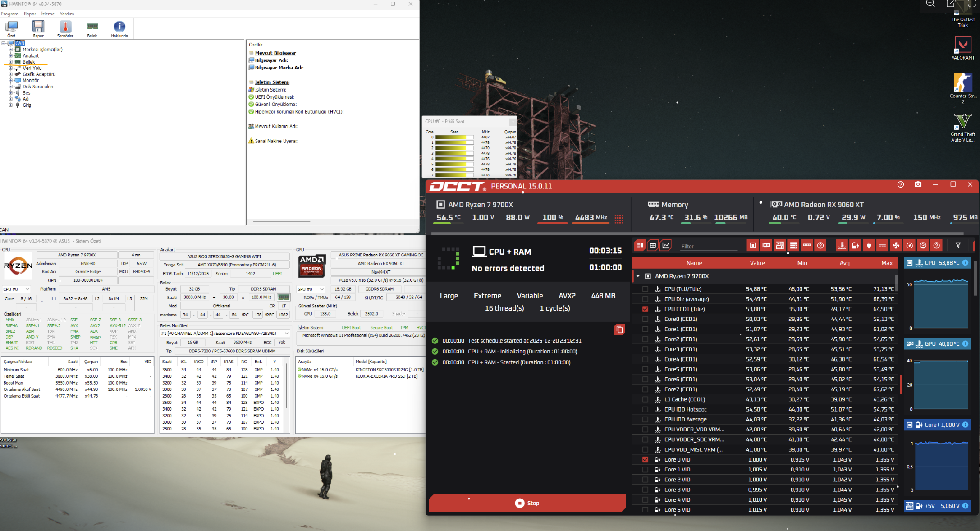The height and width of the screenshot is (531, 980).
Task: Switch OCCT monitoring to the split-panel view icon
Action: pos(640,245)
